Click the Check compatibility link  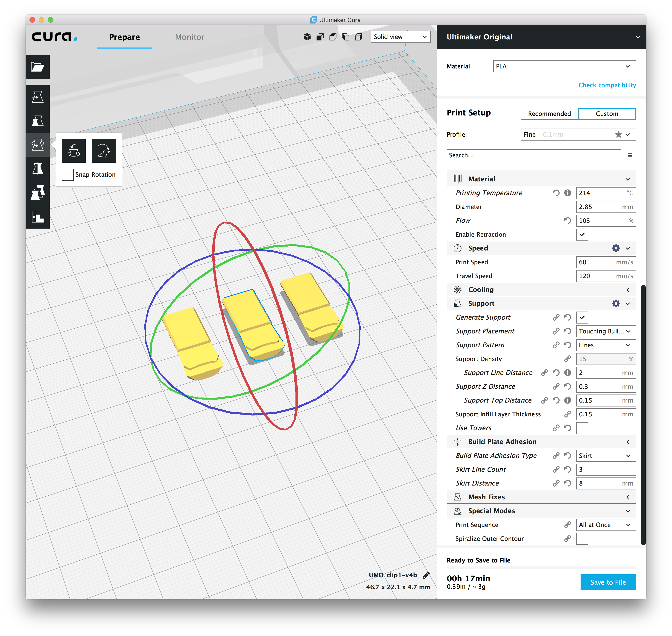click(x=607, y=85)
